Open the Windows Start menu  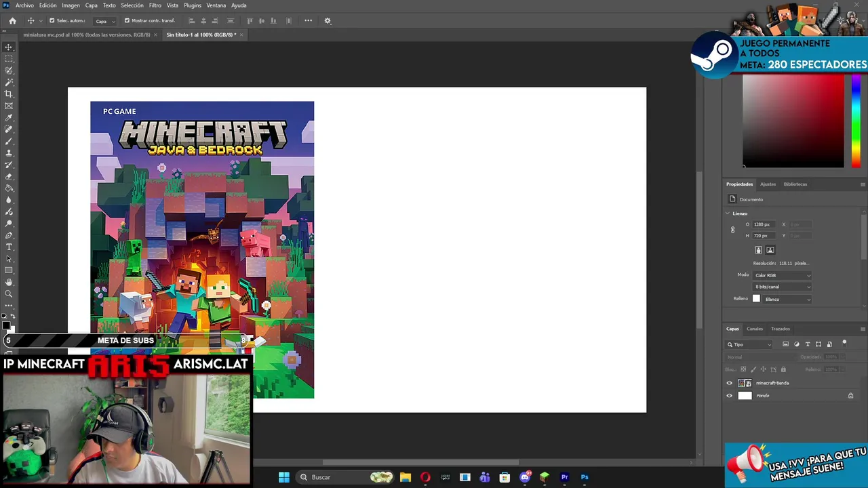284,477
